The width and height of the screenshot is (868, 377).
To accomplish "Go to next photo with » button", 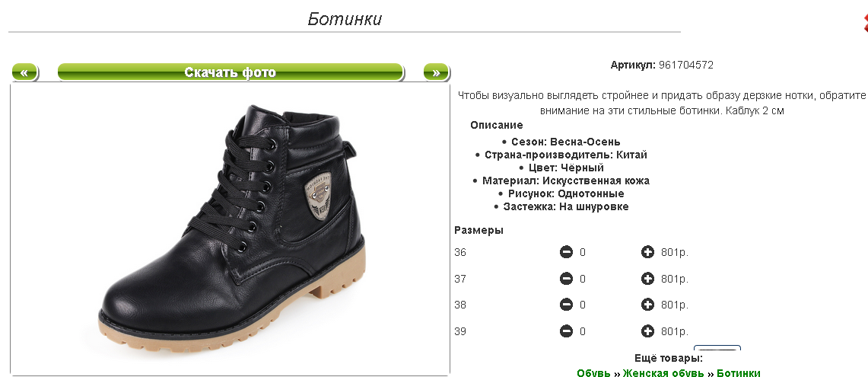I will [436, 72].
